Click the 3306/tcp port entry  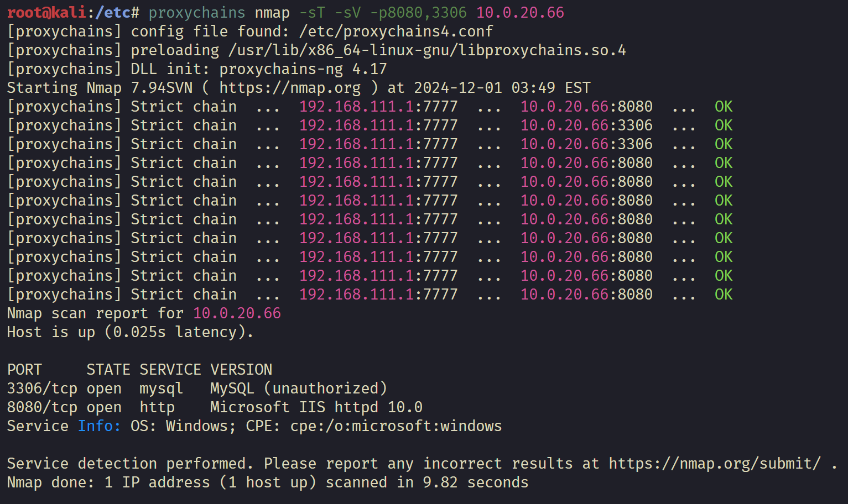42,389
